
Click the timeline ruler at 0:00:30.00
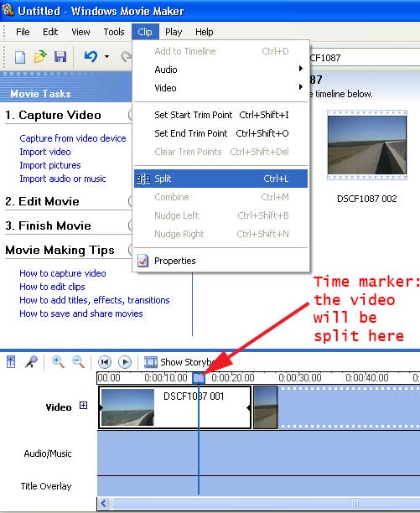pos(300,378)
